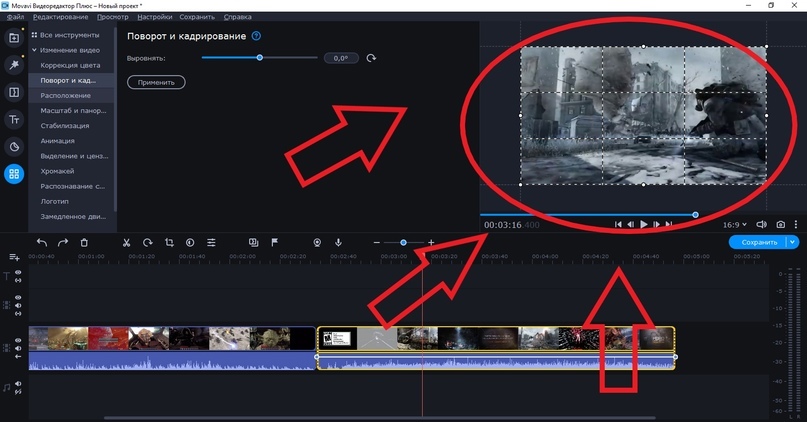Click the timeline zoom slider handle
The image size is (807, 422).
[404, 242]
